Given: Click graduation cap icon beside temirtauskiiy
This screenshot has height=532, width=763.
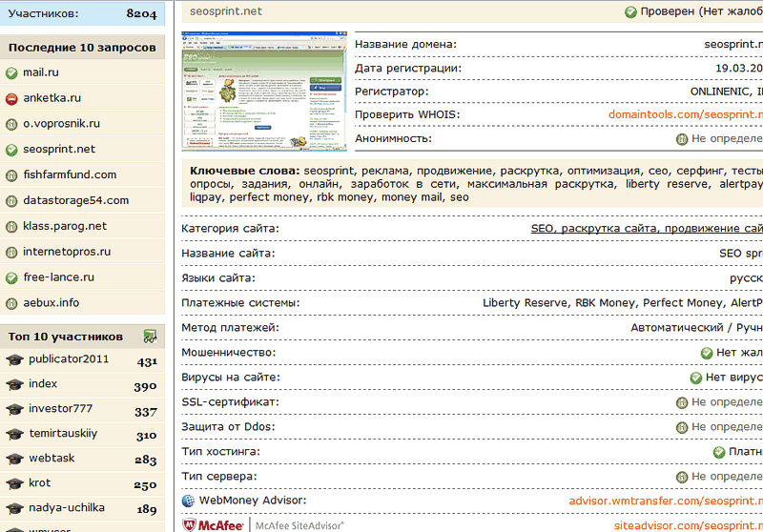Looking at the screenshot, I should (14, 434).
